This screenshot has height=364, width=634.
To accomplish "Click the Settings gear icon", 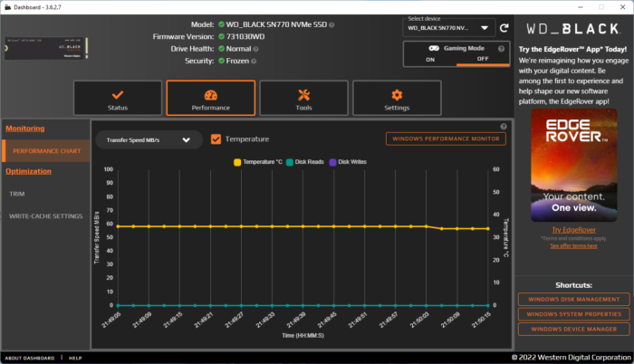I will tap(396, 95).
